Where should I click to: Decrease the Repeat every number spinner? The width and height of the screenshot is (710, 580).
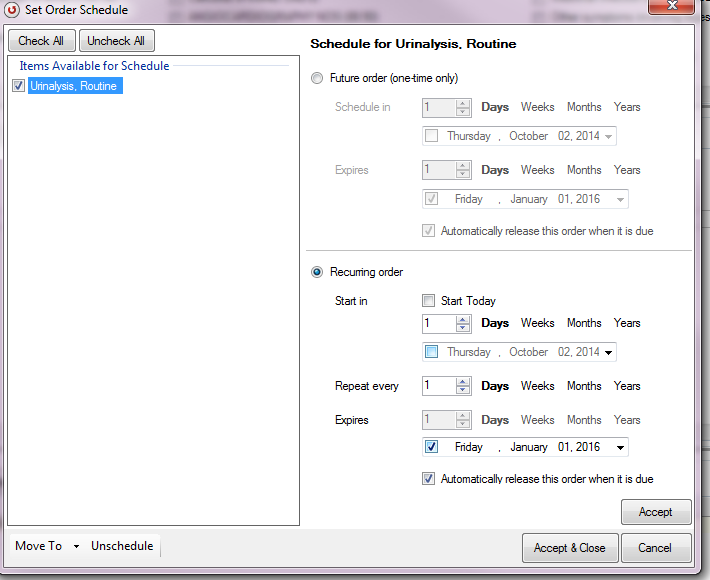(x=462, y=391)
